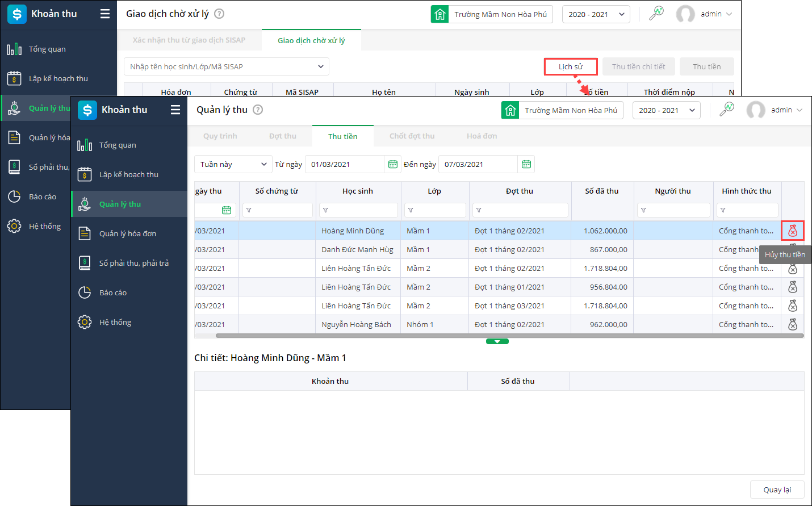This screenshot has width=812, height=506.
Task: Click the hamburger menu beside front Khoản thu
Action: click(175, 110)
